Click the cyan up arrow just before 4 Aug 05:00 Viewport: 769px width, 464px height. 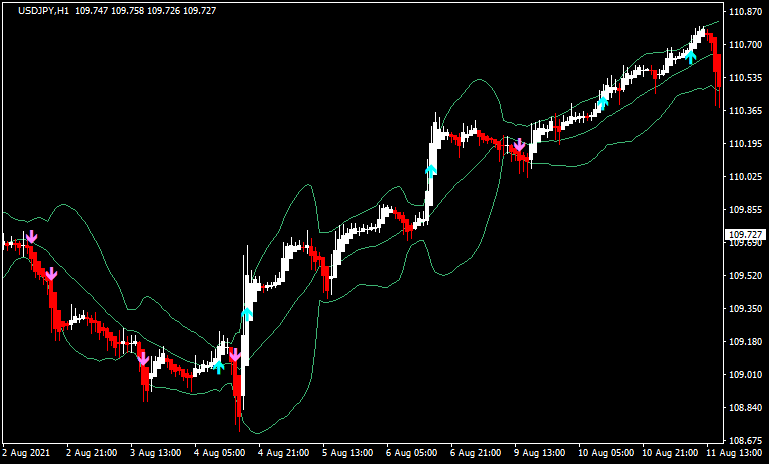point(219,366)
